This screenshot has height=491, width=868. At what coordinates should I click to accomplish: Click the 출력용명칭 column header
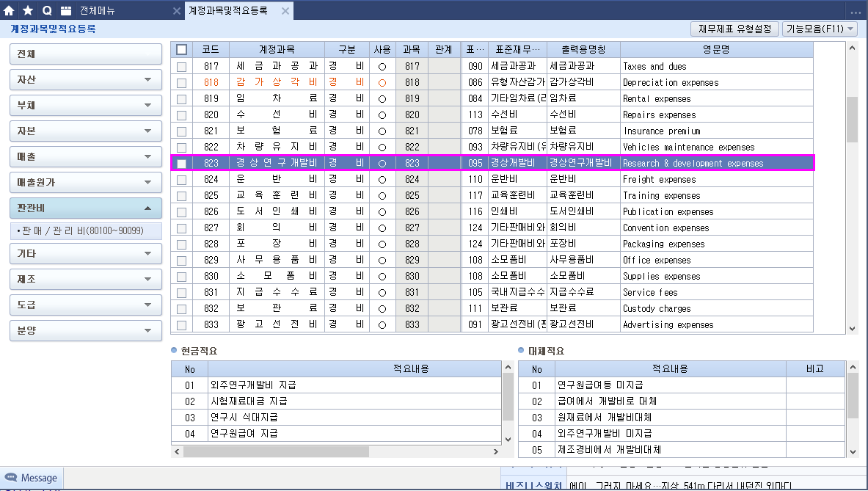point(583,49)
